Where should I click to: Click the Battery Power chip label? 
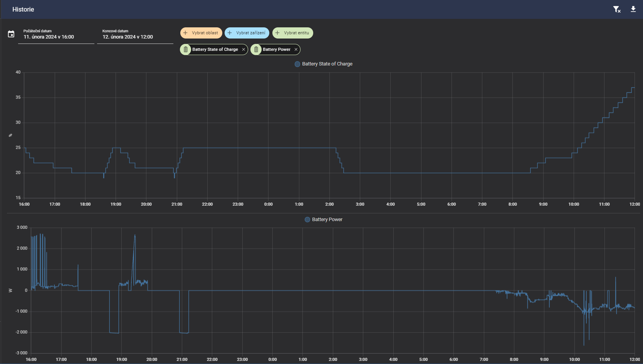(277, 49)
